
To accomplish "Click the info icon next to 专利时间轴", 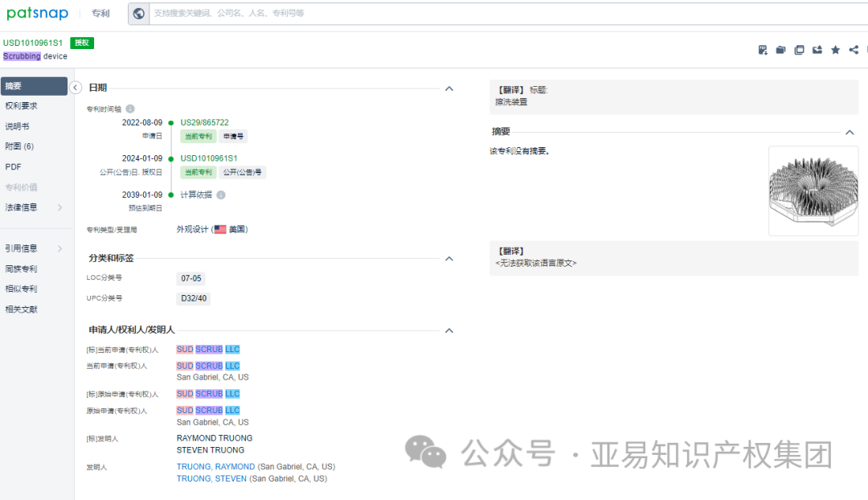I will click(x=131, y=109).
